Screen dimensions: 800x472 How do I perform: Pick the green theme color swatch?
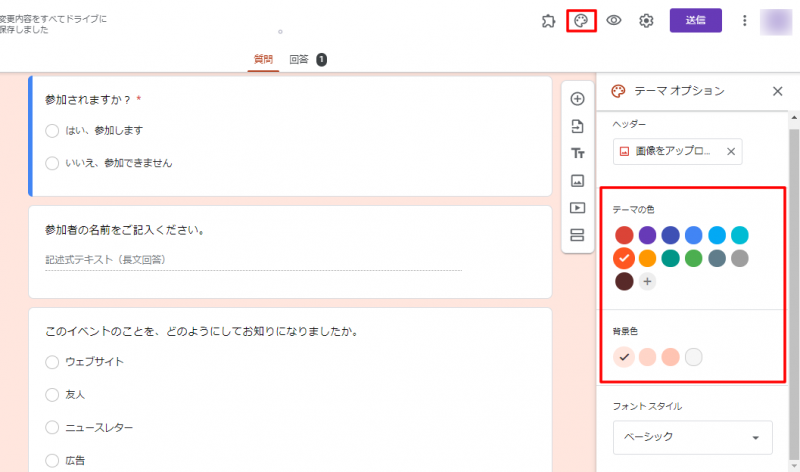point(693,258)
